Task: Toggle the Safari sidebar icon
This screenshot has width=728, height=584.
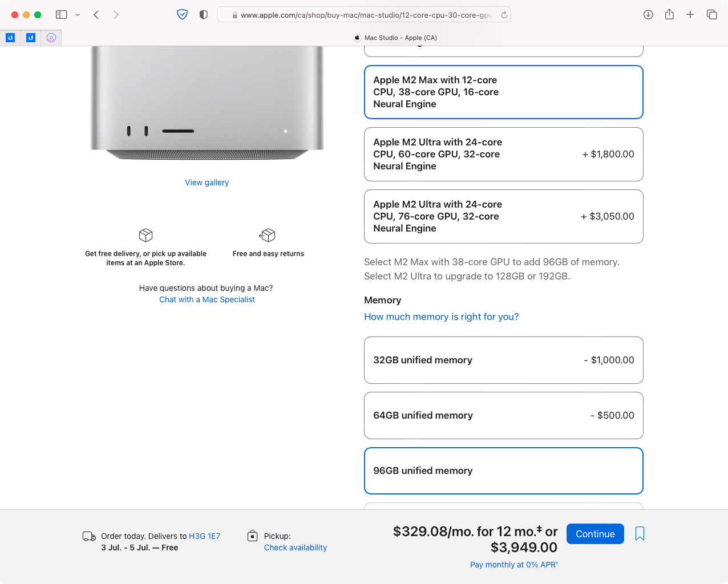Action: [x=61, y=15]
